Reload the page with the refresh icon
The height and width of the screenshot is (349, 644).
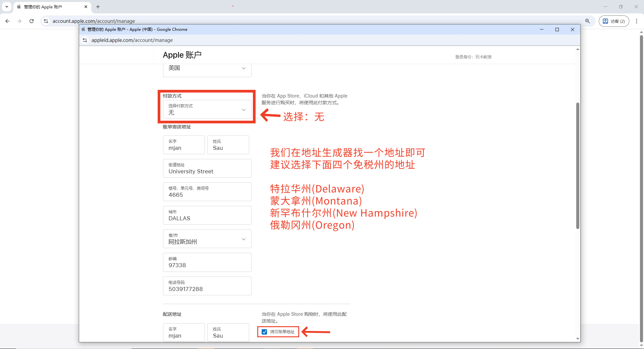[x=32, y=21]
